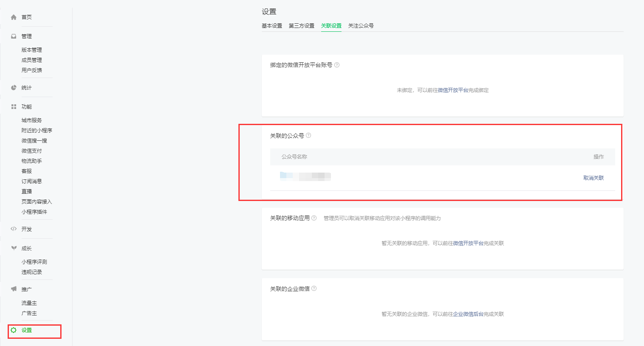Open 设置 in the sidebar
Image resolution: width=644 pixels, height=346 pixels.
coord(27,330)
